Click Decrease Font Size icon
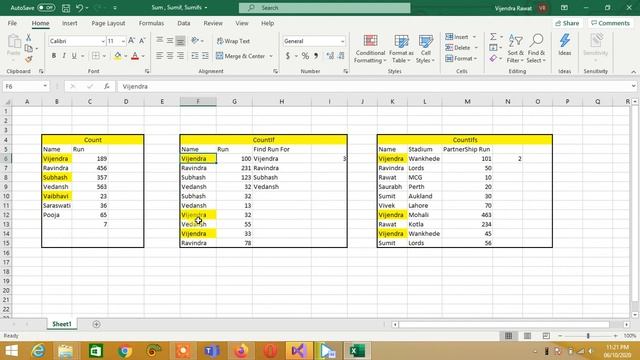The width and height of the screenshot is (640, 360). (142, 41)
